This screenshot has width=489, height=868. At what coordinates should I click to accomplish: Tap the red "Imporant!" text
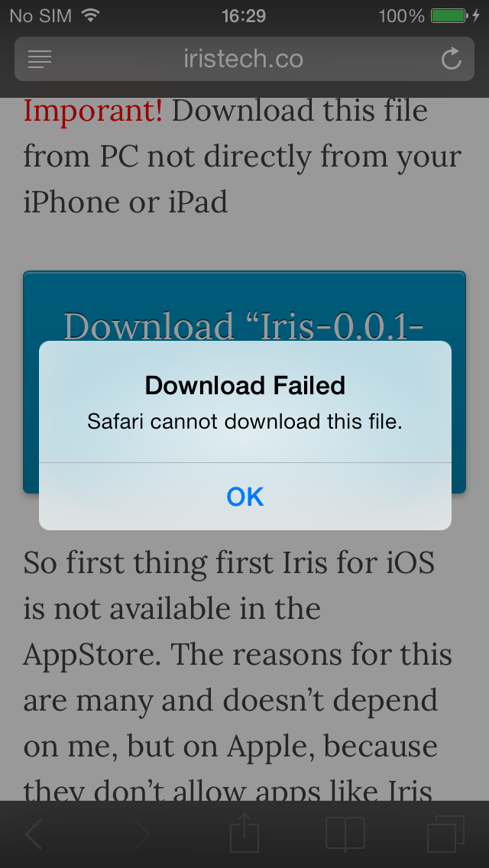(93, 111)
